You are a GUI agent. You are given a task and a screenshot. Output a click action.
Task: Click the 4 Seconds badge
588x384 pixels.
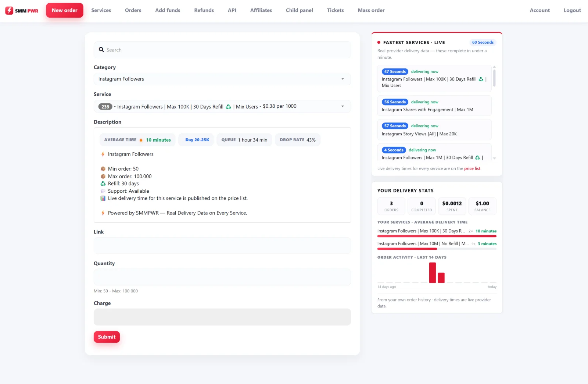pos(394,150)
